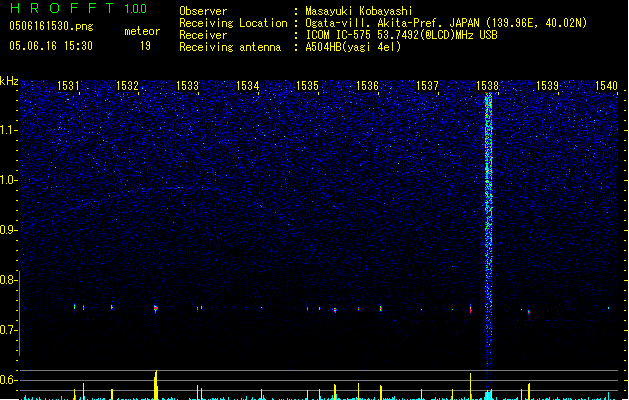
Task: Click the 1.1 kHz frequency axis label
Action: point(8,130)
